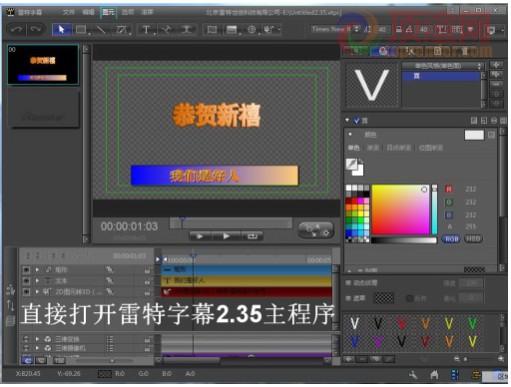The height and width of the screenshot is (387, 511).
Task: Toggle the blue V checkbox in fill panel
Action: point(356,120)
